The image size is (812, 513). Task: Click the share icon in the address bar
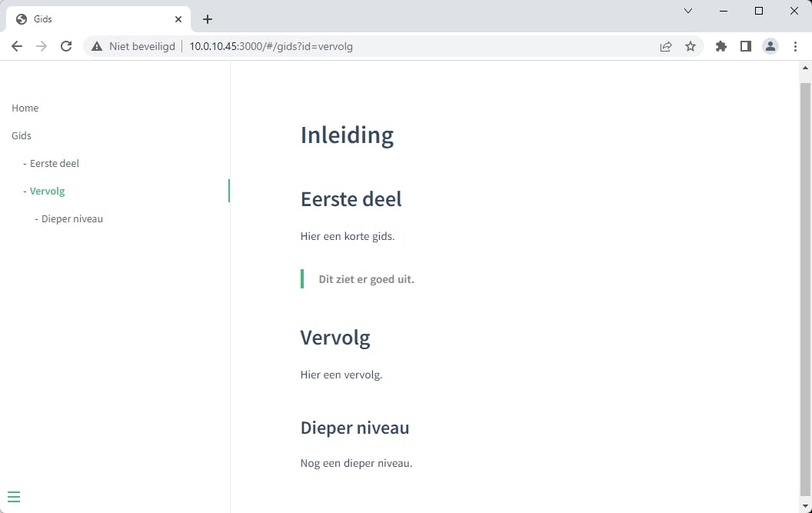(x=666, y=46)
